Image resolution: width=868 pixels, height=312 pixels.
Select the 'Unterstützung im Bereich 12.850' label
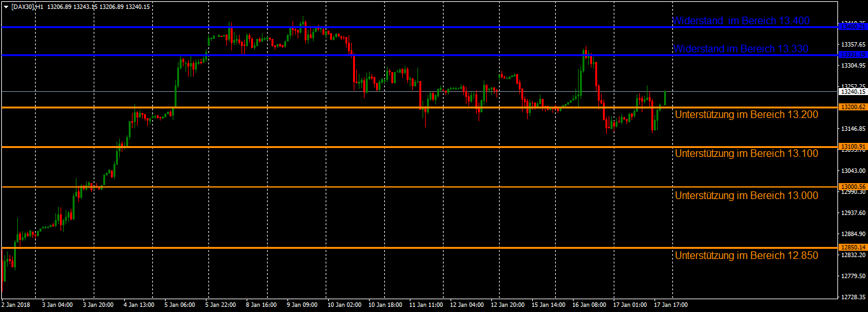click(x=746, y=255)
